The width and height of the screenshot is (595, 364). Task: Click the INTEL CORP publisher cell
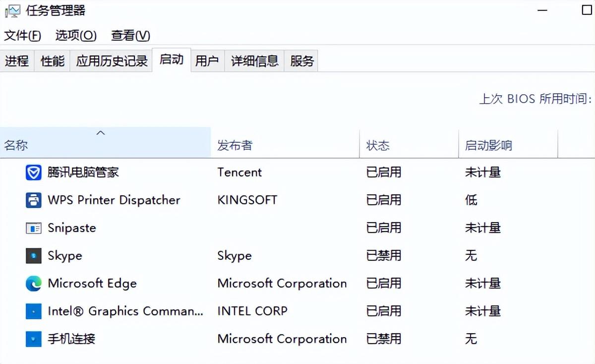[x=252, y=311]
